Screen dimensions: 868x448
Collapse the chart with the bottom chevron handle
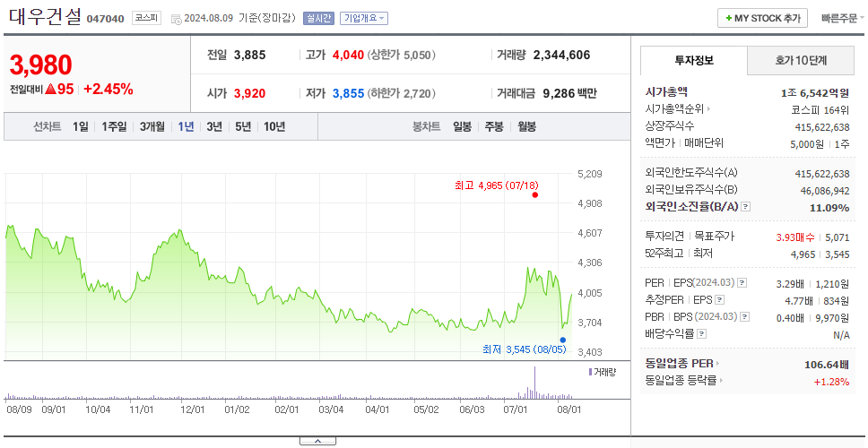(317, 441)
